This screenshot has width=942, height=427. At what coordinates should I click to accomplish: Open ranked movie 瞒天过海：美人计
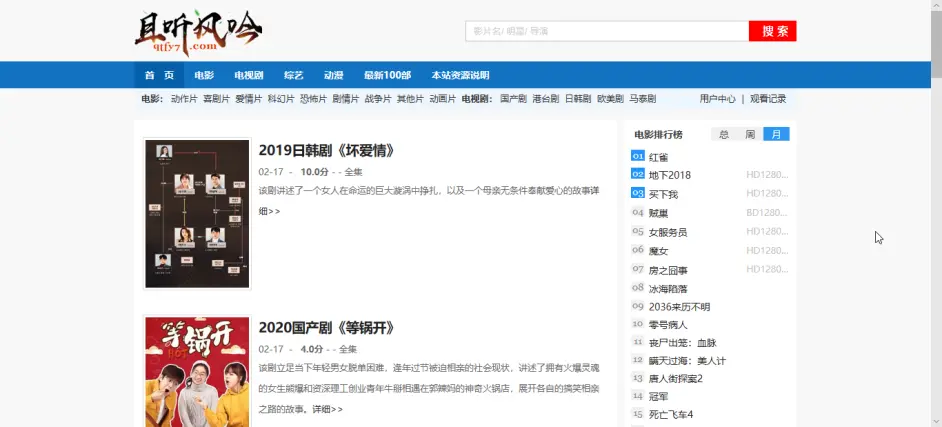pyautogui.click(x=687, y=361)
